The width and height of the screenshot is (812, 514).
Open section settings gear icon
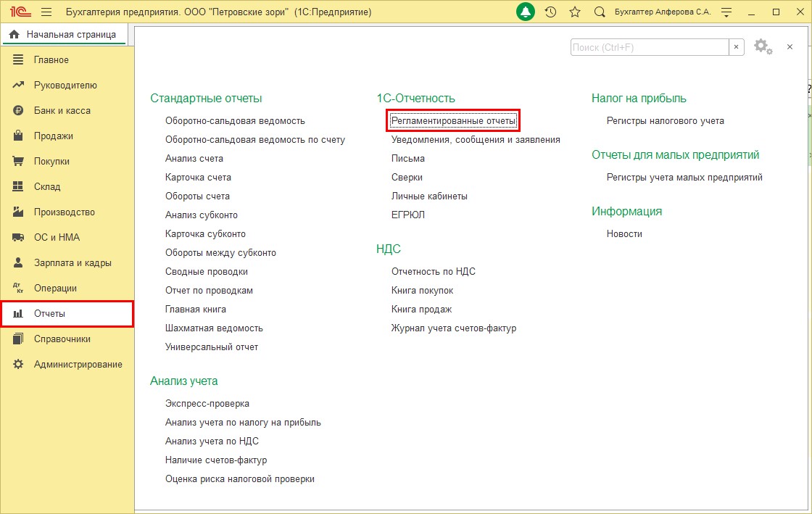click(763, 46)
